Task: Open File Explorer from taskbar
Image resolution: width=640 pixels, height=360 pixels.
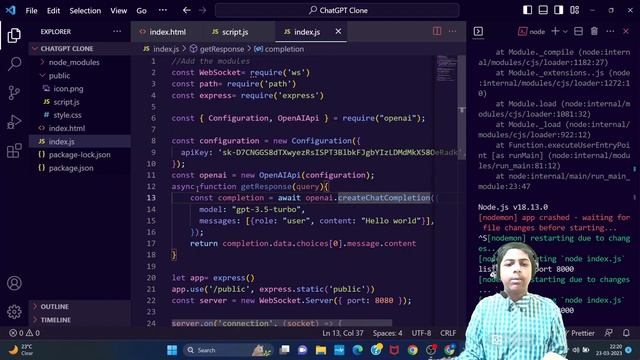Action: point(321,350)
